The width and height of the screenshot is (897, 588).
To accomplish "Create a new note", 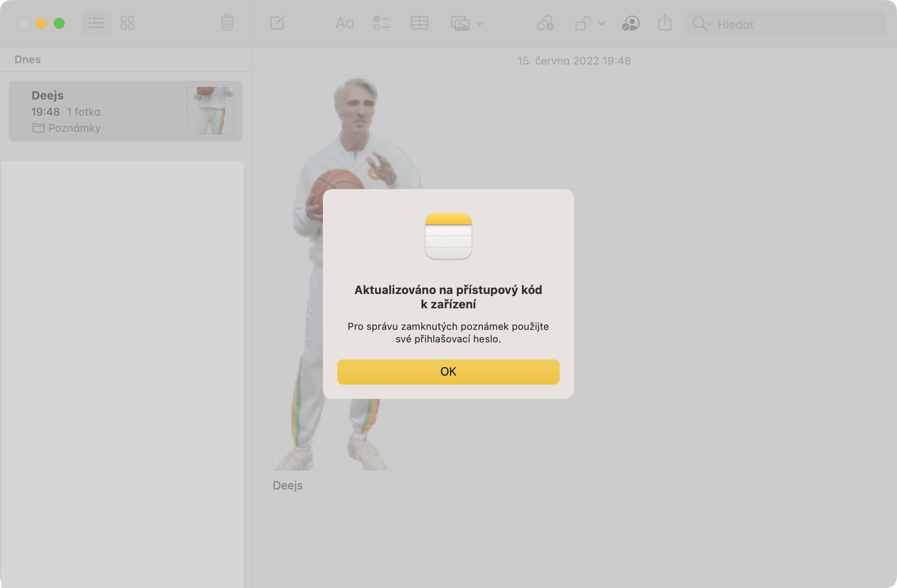I will pyautogui.click(x=277, y=23).
